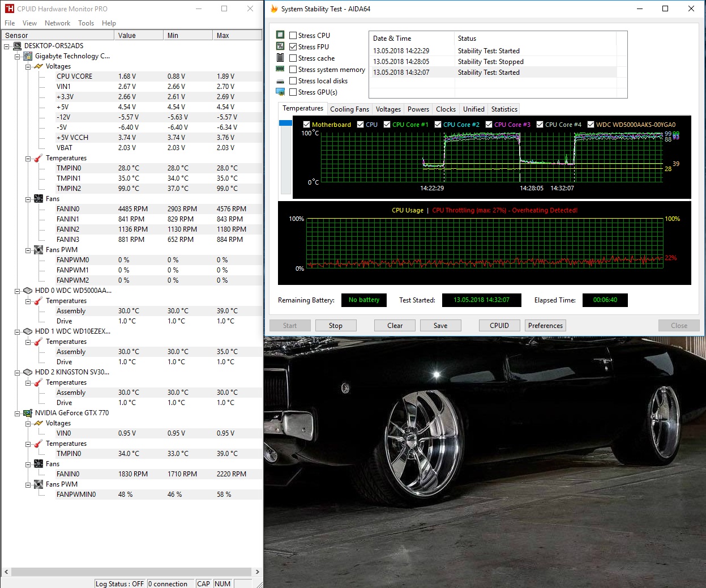706x588 pixels.
Task: Click the HDD 2 KINGSTON drive icon
Action: coord(27,372)
